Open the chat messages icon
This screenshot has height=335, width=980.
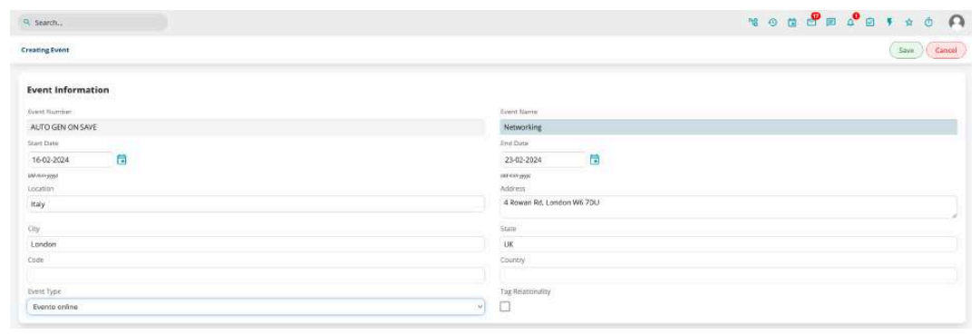tap(830, 23)
